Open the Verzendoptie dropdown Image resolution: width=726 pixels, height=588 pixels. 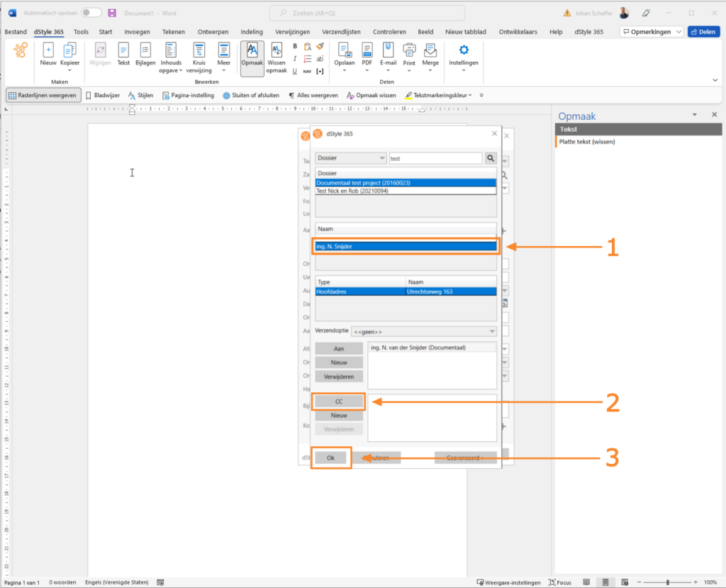point(424,331)
